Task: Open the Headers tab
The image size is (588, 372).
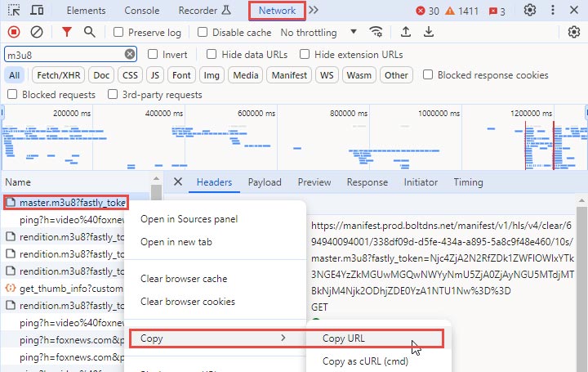Action: [x=214, y=182]
